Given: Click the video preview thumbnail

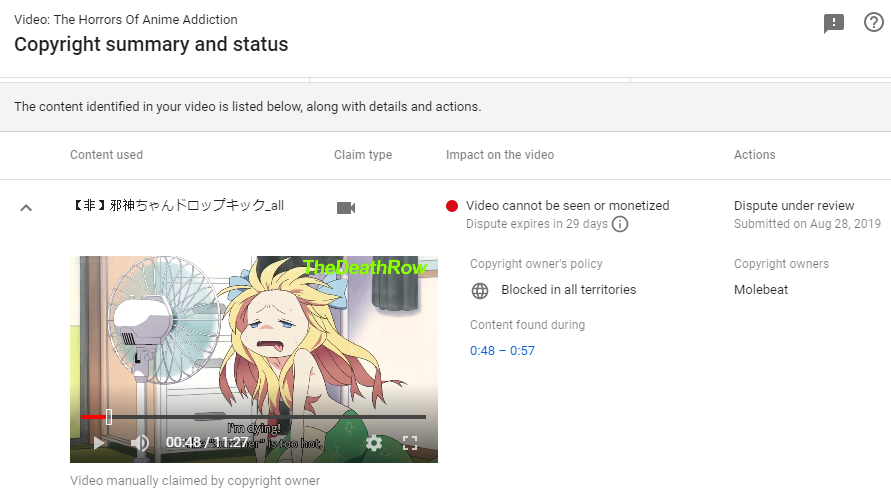Looking at the screenshot, I should pyautogui.click(x=254, y=359).
